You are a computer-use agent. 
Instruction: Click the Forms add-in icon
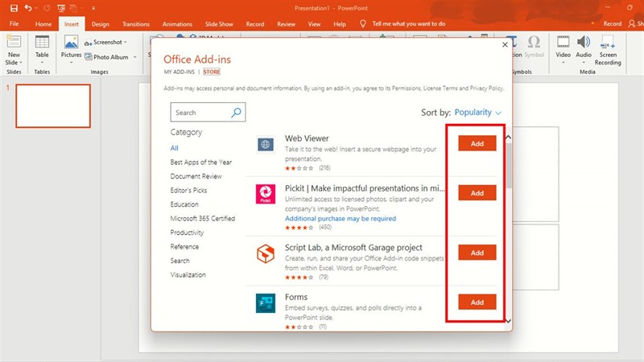pos(266,303)
